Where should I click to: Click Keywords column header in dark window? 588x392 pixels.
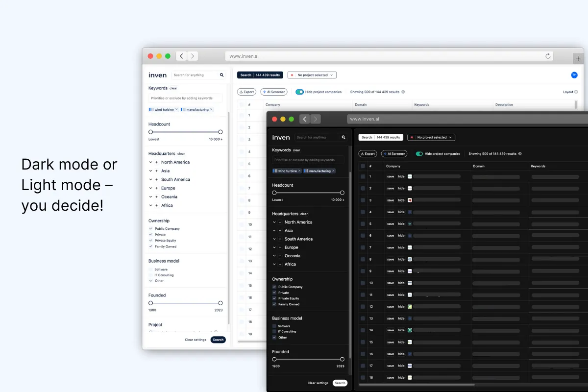539,166
